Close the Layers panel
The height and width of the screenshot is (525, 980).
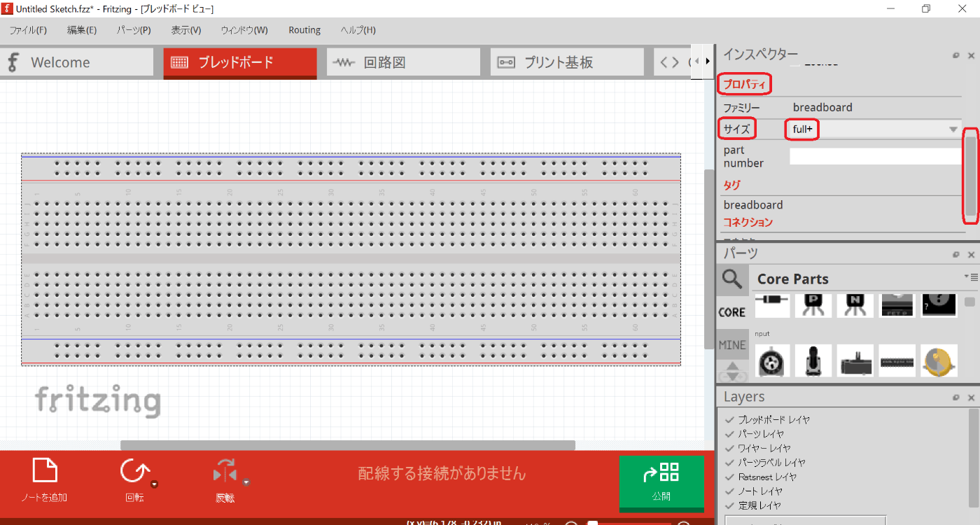tap(971, 398)
